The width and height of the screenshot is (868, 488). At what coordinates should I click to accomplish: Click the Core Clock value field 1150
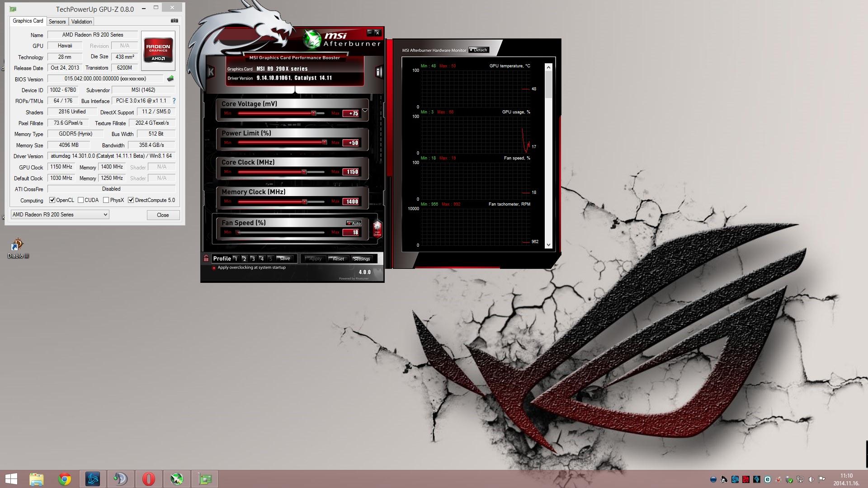[351, 172]
